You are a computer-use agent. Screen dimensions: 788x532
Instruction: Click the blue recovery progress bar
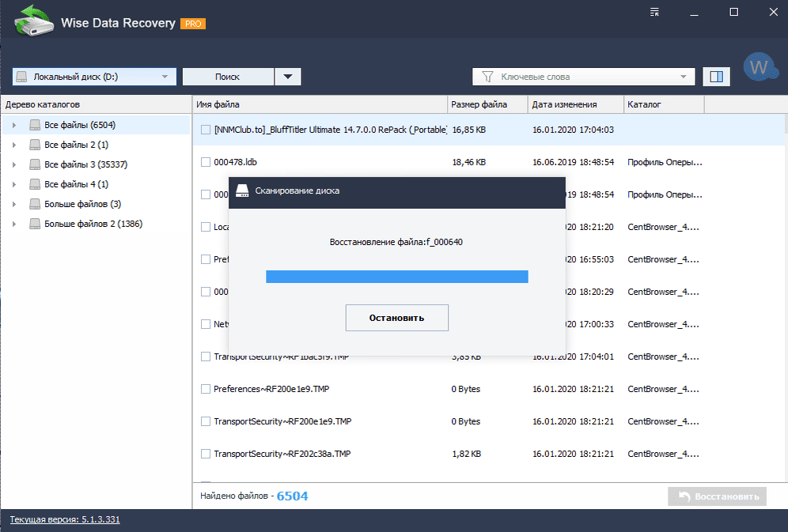click(396, 276)
